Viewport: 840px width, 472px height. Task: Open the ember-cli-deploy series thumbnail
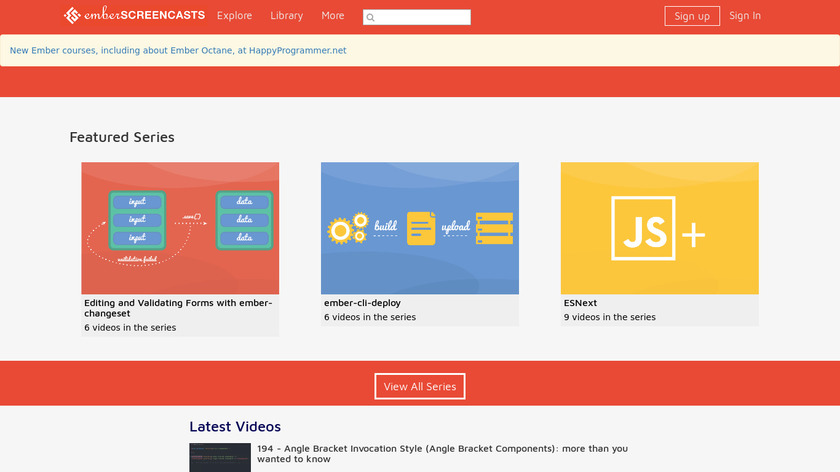tap(420, 228)
